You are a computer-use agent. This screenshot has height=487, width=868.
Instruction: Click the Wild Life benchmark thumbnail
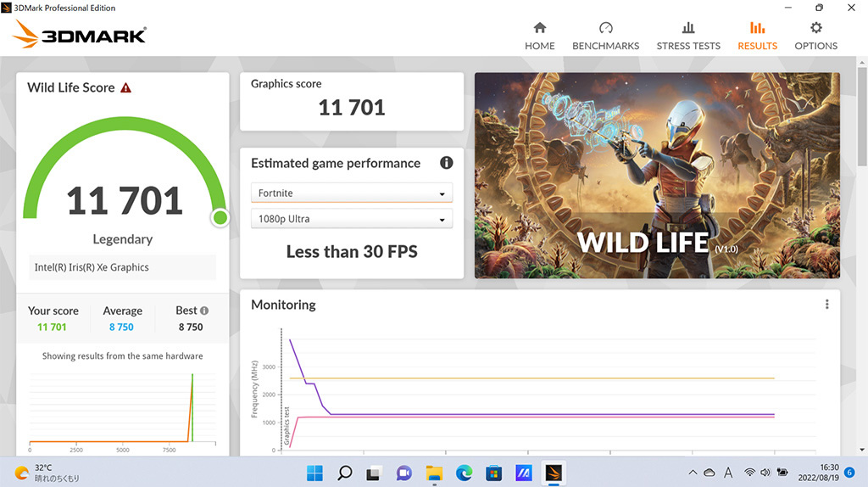[657, 175]
